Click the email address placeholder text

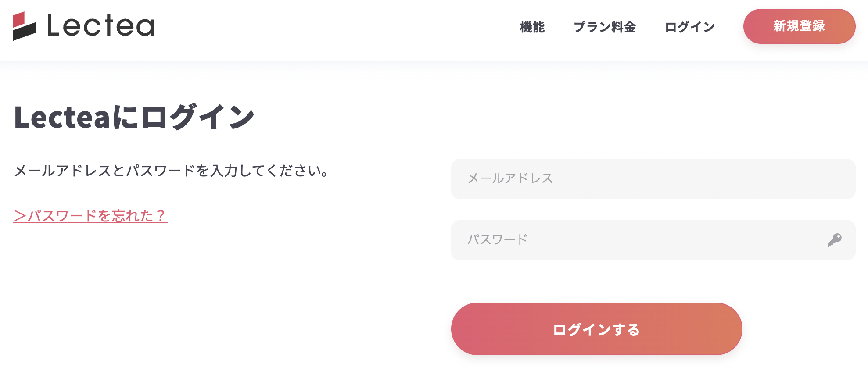coord(510,178)
